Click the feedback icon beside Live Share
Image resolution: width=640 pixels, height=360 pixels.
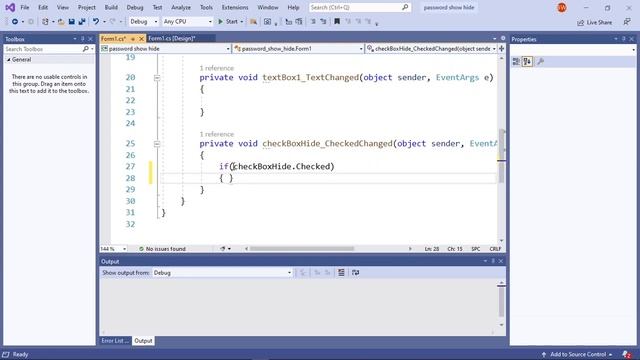point(627,22)
